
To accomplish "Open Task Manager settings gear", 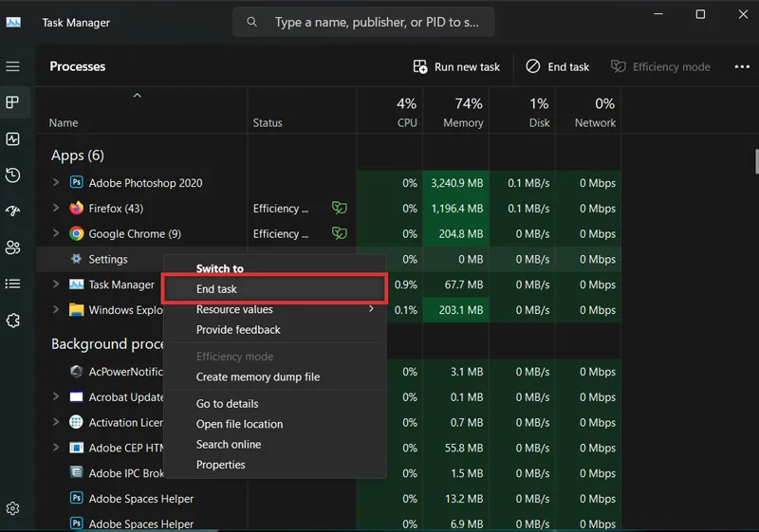I will coord(13,508).
